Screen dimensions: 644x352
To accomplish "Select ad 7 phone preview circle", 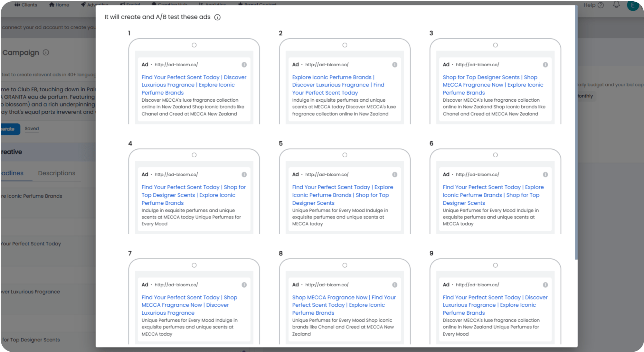I will tap(194, 265).
